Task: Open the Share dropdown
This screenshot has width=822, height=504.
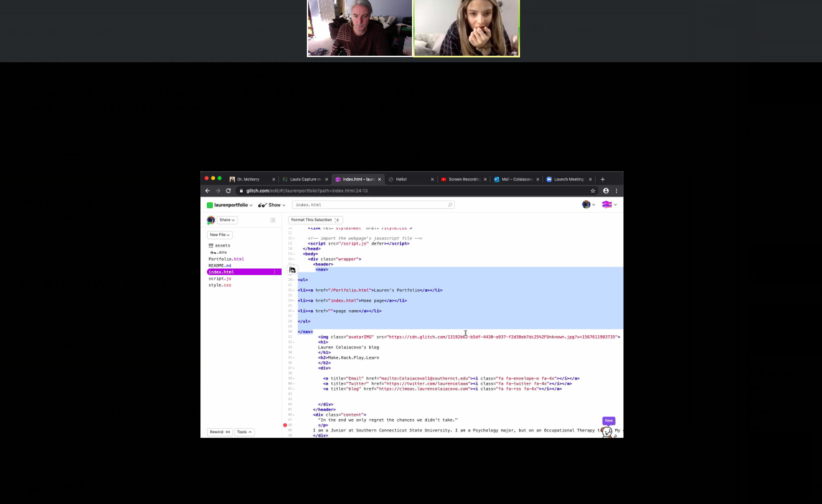Action: pyautogui.click(x=227, y=220)
